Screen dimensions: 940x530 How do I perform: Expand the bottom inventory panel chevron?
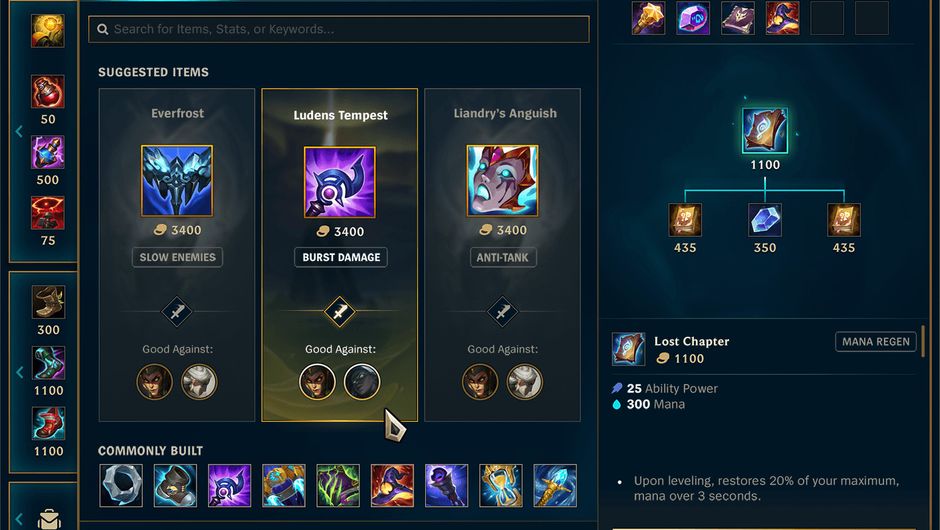[19, 519]
